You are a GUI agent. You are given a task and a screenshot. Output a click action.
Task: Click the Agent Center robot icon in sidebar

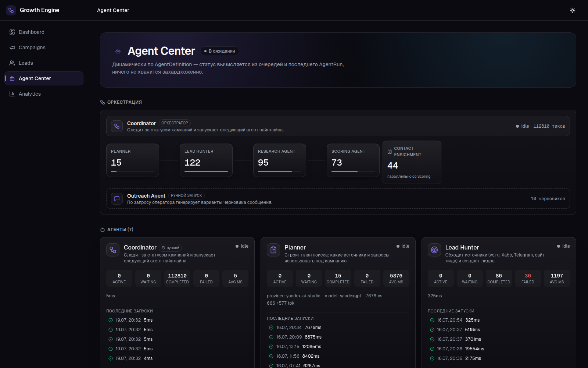12,78
